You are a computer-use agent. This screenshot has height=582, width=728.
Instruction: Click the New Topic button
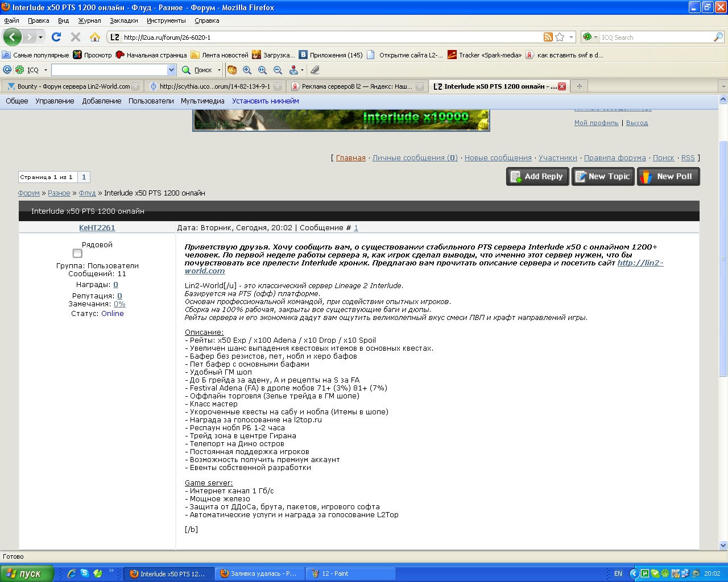tap(603, 177)
